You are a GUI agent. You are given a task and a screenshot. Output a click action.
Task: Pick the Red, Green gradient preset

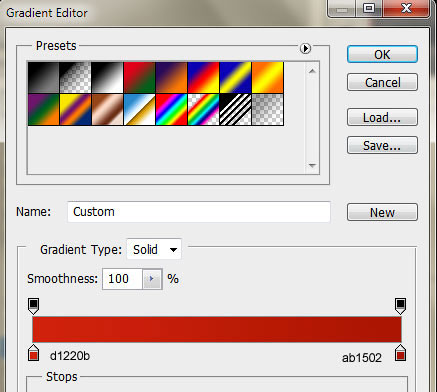(140, 77)
